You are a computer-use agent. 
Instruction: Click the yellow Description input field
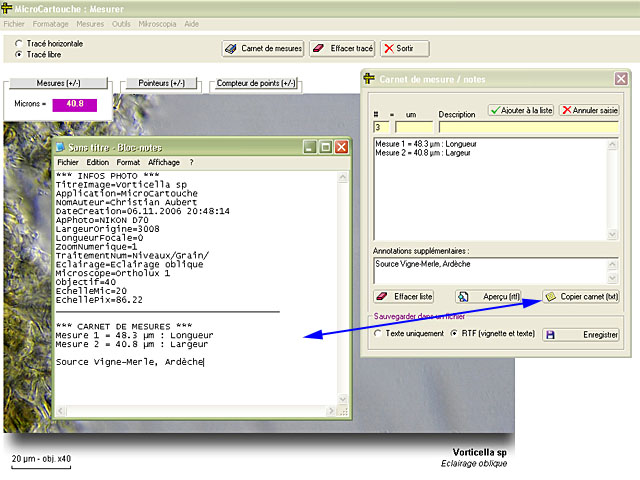(529, 127)
